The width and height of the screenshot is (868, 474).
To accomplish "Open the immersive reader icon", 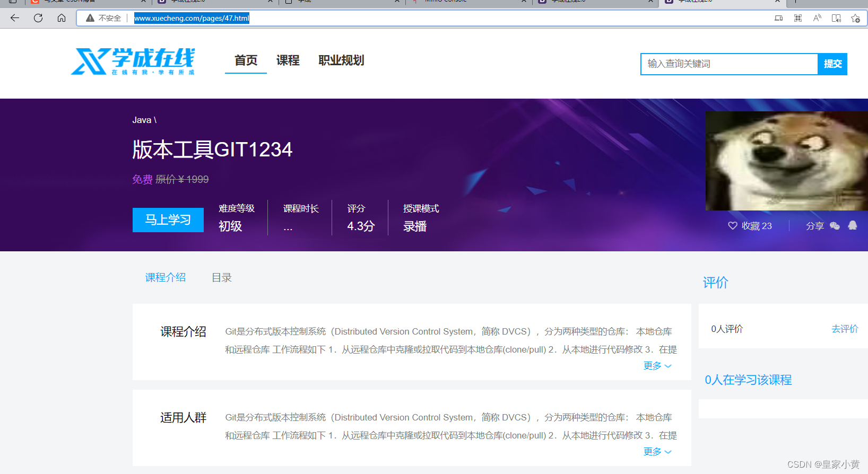I will pos(836,18).
